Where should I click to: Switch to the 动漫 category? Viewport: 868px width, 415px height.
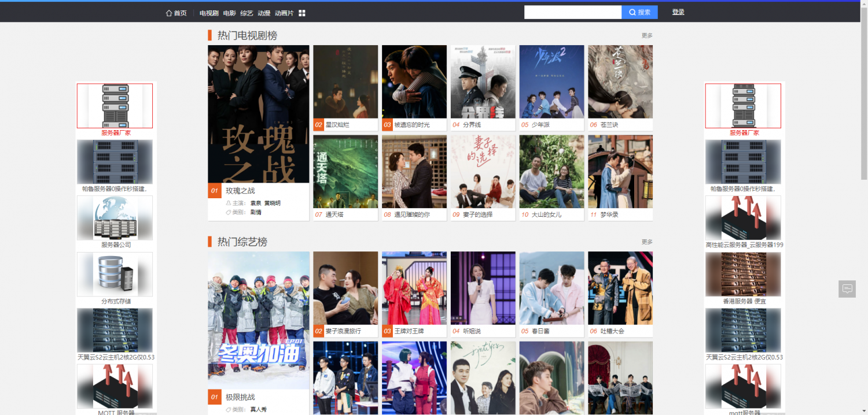(x=264, y=13)
